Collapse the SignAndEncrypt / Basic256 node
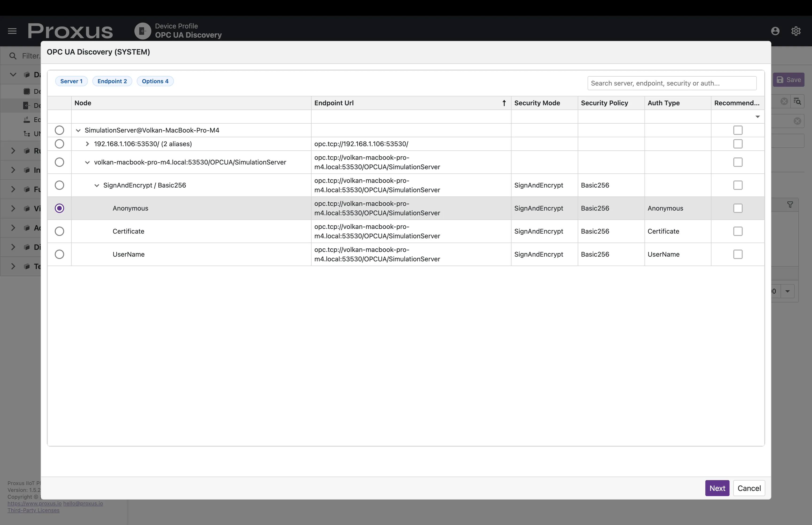The image size is (812, 525). [x=97, y=185]
